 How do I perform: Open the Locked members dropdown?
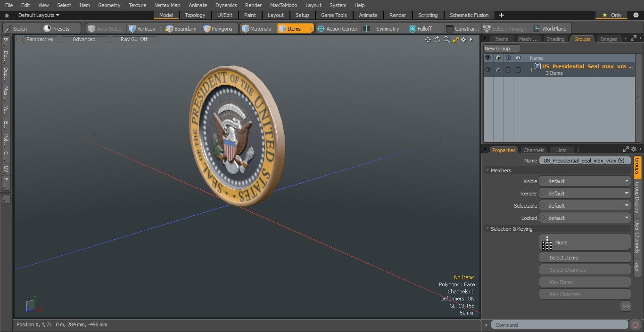coord(585,218)
